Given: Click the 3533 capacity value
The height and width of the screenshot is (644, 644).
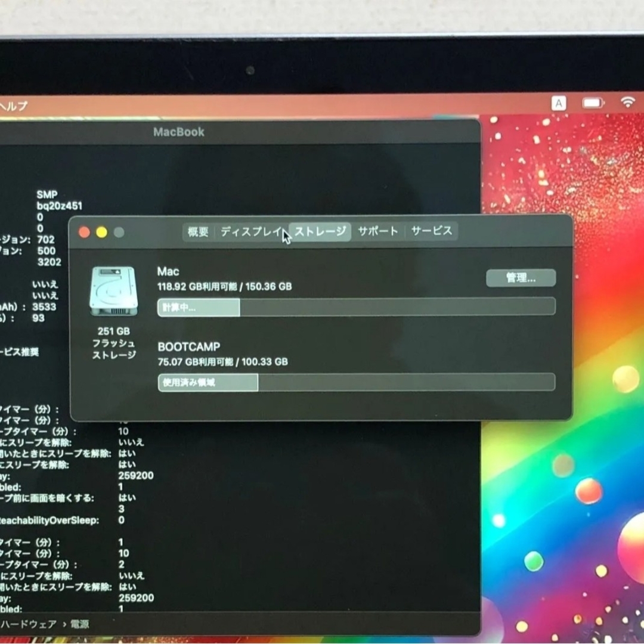Looking at the screenshot, I should tap(44, 307).
